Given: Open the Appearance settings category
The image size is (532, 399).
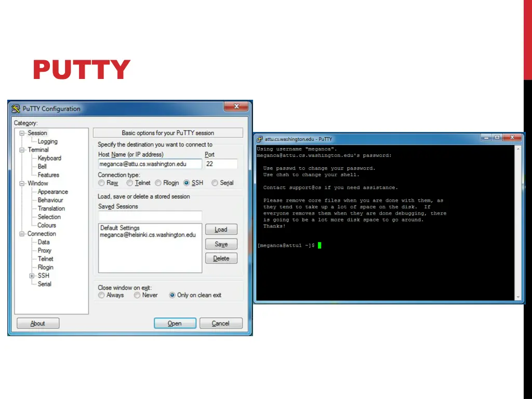Looking at the screenshot, I should tap(52, 192).
